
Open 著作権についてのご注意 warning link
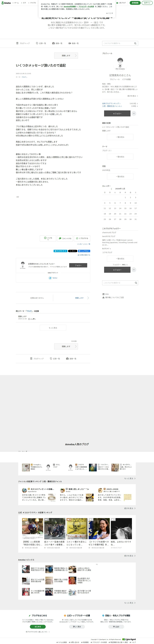click(x=113, y=297)
